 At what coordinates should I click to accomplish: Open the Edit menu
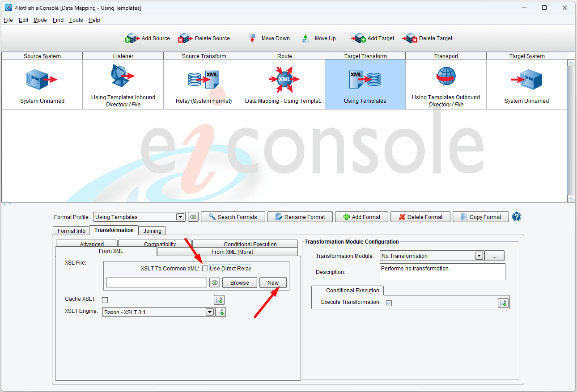click(x=24, y=20)
